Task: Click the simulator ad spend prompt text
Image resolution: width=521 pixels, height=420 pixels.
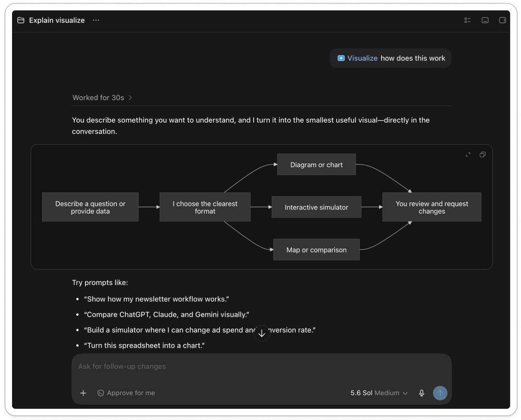Action: (x=200, y=330)
